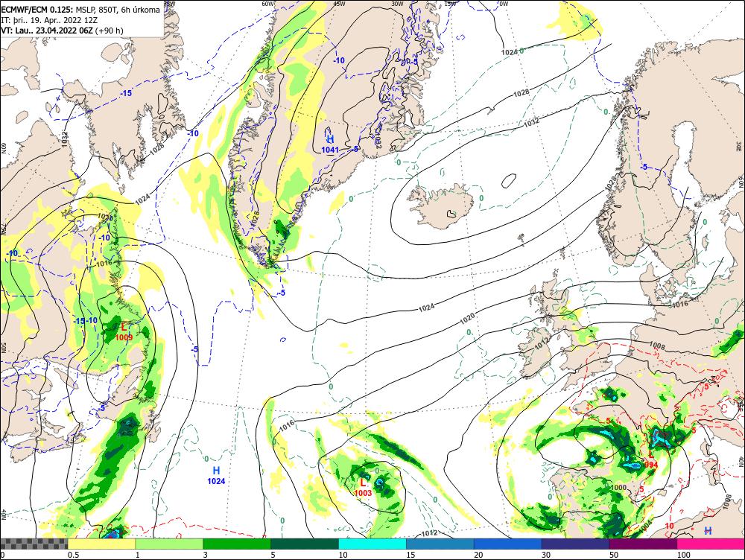Click the blue 'H' marker above 1041

click(x=330, y=139)
